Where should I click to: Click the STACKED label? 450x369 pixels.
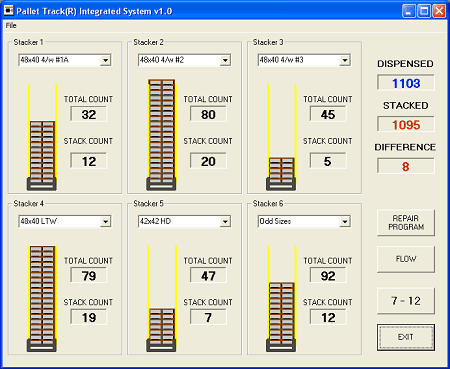tap(405, 105)
